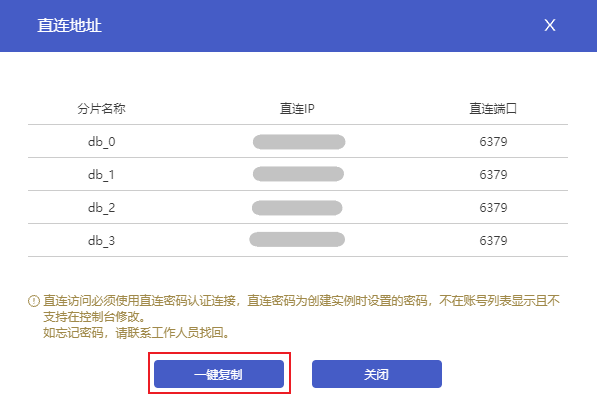The image size is (597, 406).
Task: Select the db_3 shard name
Action: tap(102, 241)
